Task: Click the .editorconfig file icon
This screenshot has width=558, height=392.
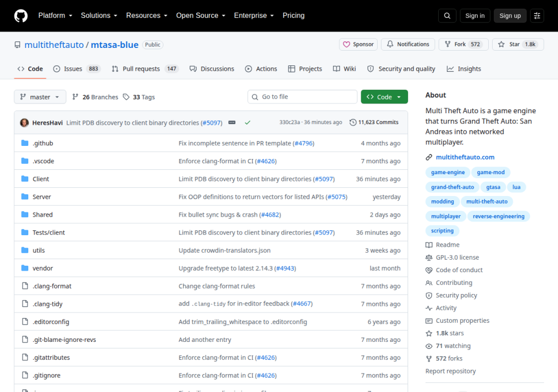Action: (x=25, y=322)
